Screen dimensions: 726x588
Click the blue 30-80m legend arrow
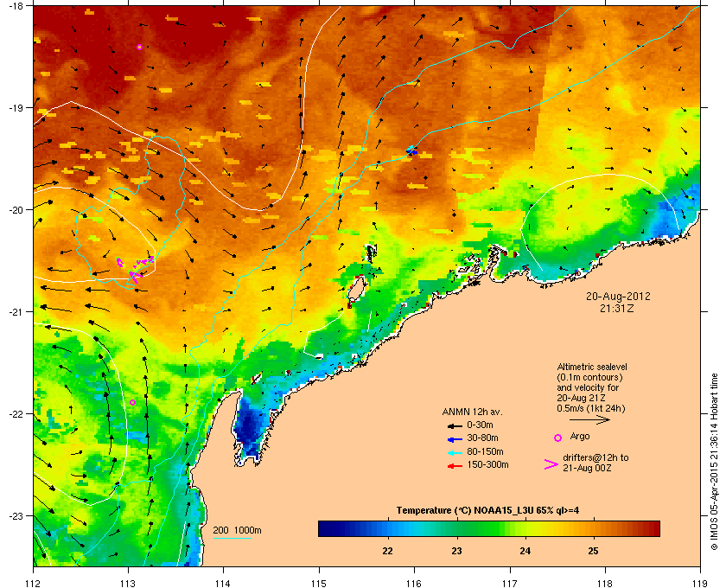[x=455, y=439]
